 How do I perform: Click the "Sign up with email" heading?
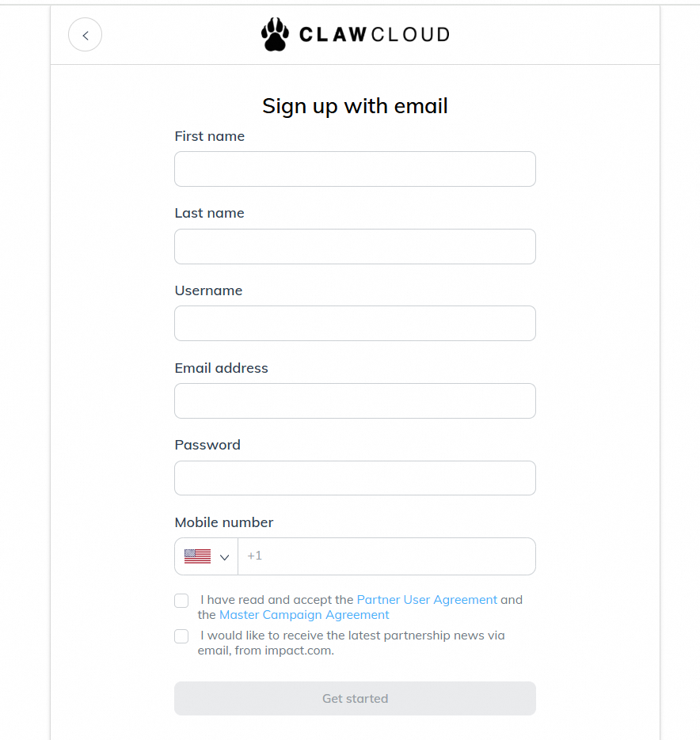(355, 106)
